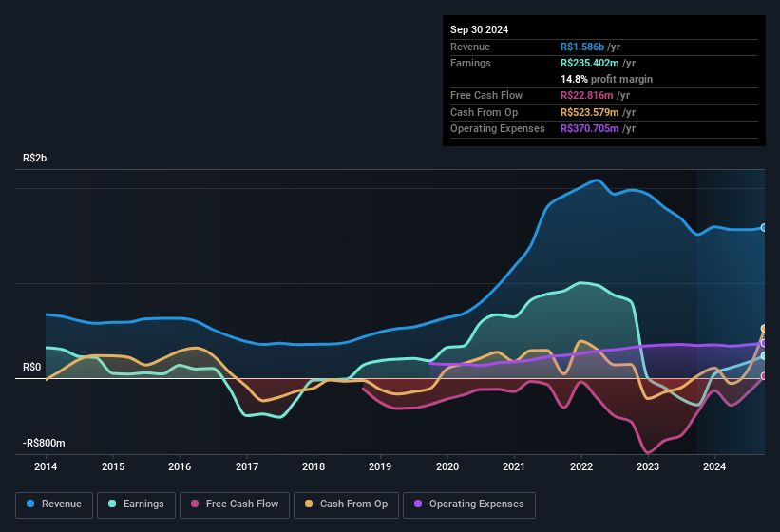This screenshot has width=780, height=532.
Task: Click the Revenue endpoint marker on chart
Action: [764, 228]
